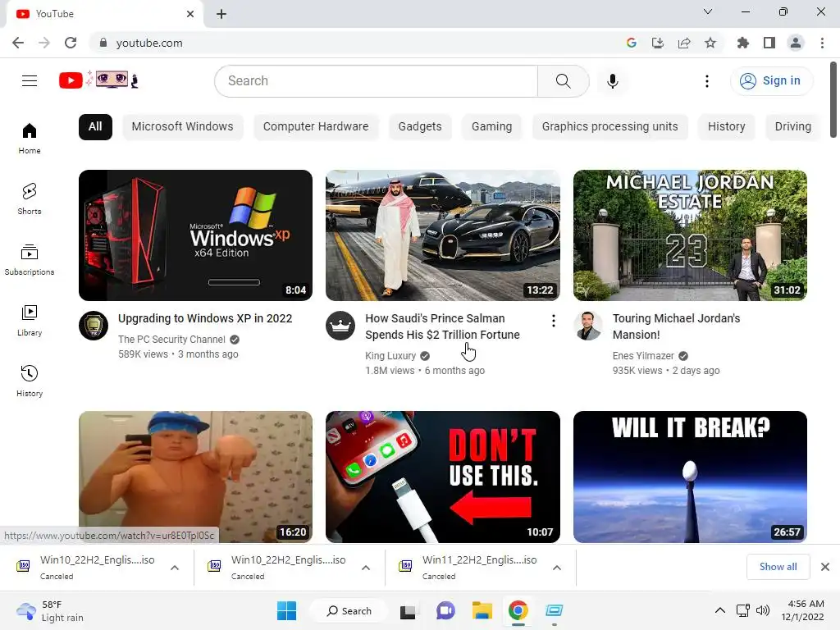Open the Windows Start menu
This screenshot has height=630, width=840.
[x=286, y=610]
